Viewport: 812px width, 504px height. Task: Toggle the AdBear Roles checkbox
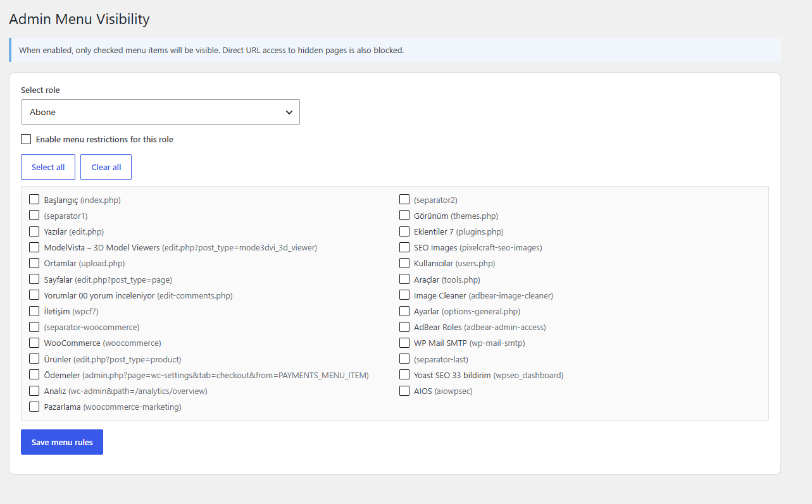pyautogui.click(x=404, y=327)
